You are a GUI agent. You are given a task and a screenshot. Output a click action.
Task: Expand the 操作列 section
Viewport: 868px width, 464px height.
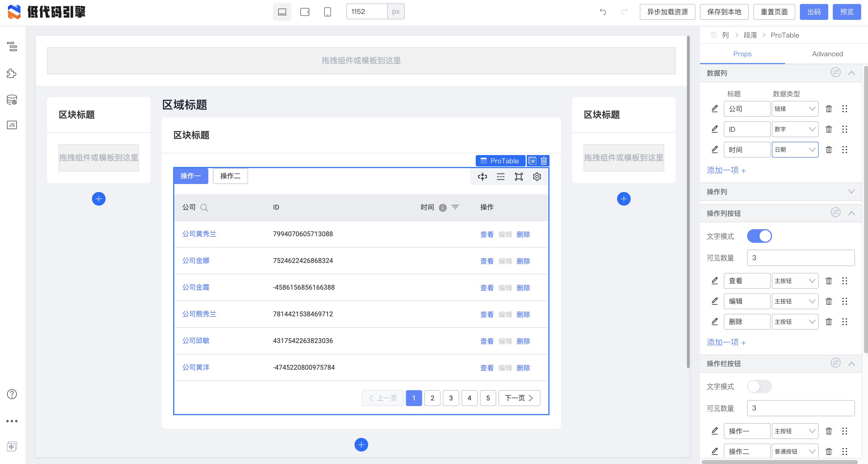pyautogui.click(x=851, y=191)
